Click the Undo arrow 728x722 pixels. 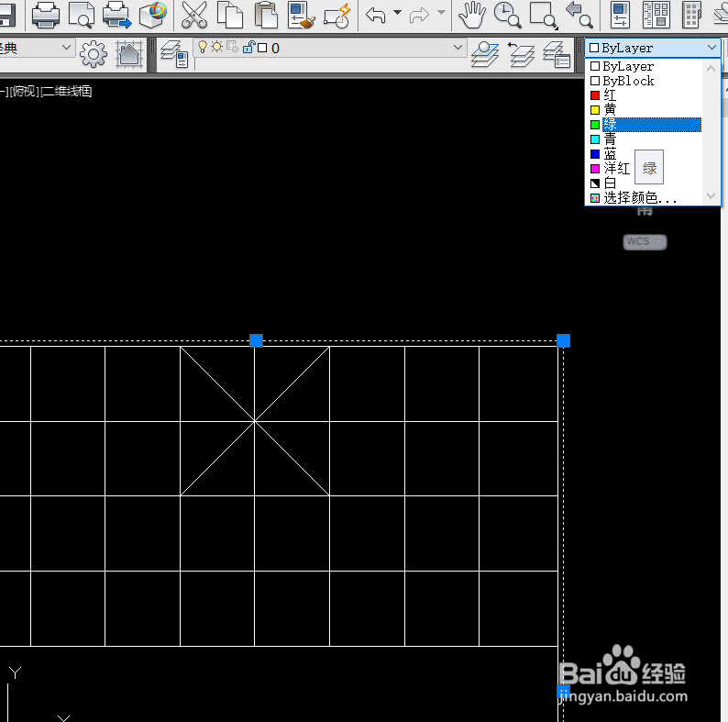[376, 16]
